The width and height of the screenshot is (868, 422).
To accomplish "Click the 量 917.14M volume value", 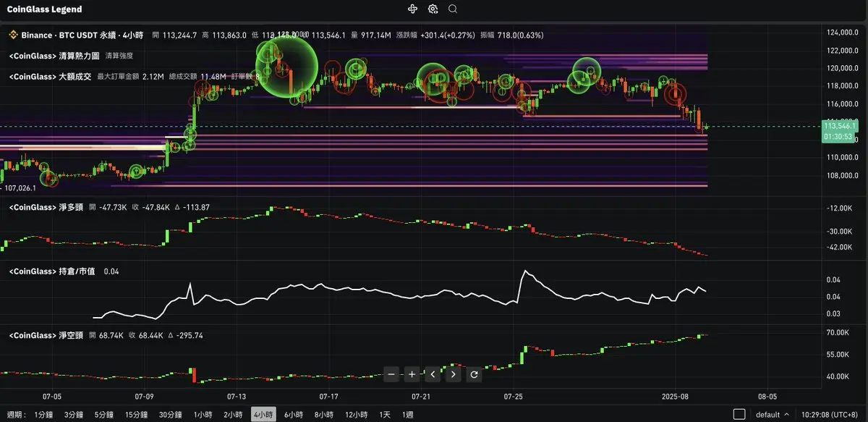I will [x=370, y=35].
